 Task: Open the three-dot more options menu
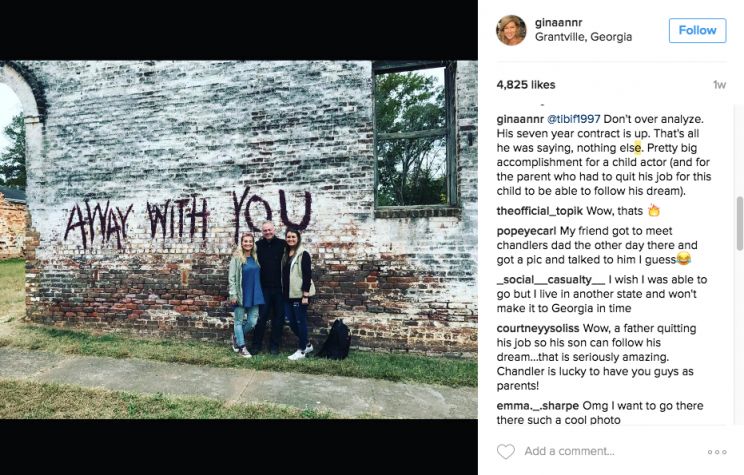717,452
